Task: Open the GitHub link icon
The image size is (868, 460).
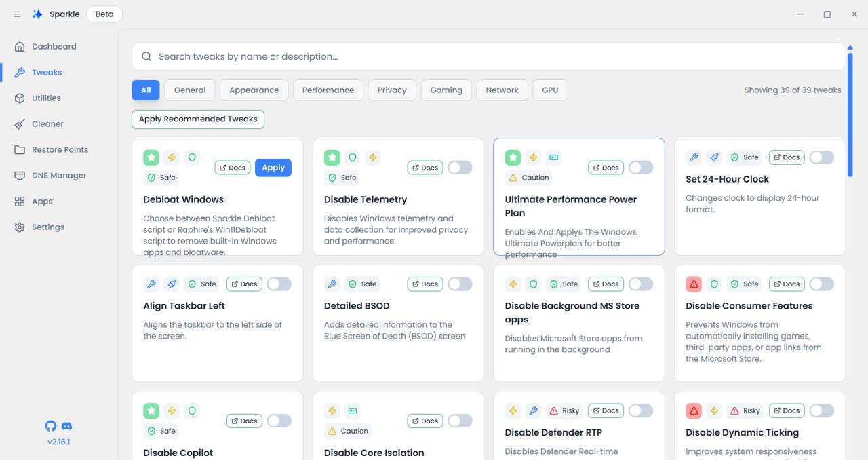Action: (x=51, y=426)
